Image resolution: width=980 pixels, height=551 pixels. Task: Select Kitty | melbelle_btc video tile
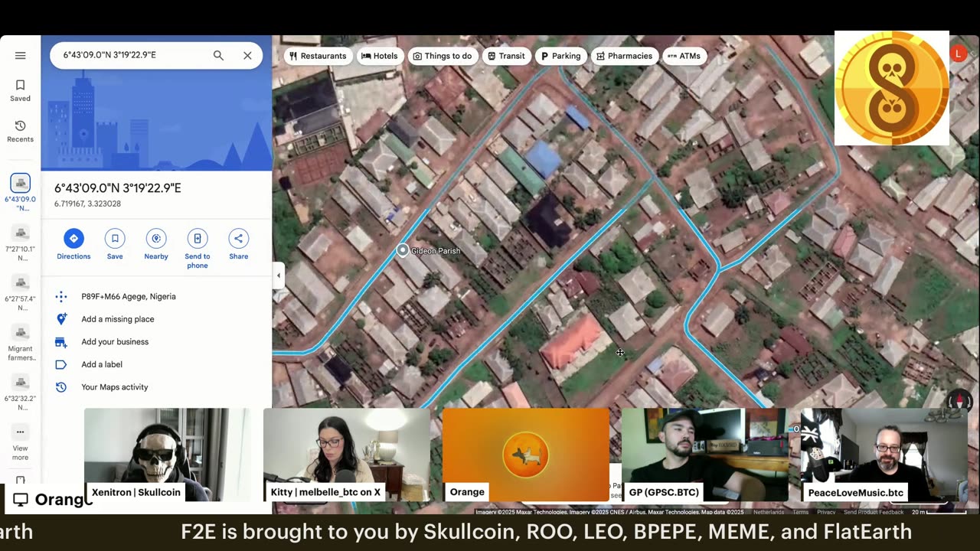346,455
